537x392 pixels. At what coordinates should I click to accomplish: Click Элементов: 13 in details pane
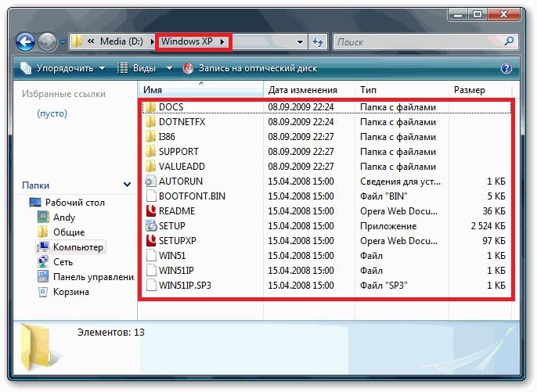pyautogui.click(x=111, y=333)
